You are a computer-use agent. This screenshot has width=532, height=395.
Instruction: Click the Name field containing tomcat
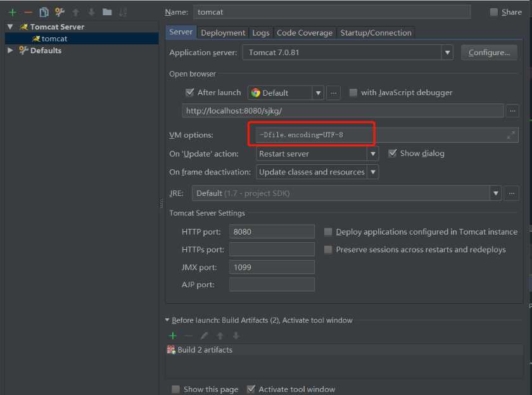tap(332, 12)
